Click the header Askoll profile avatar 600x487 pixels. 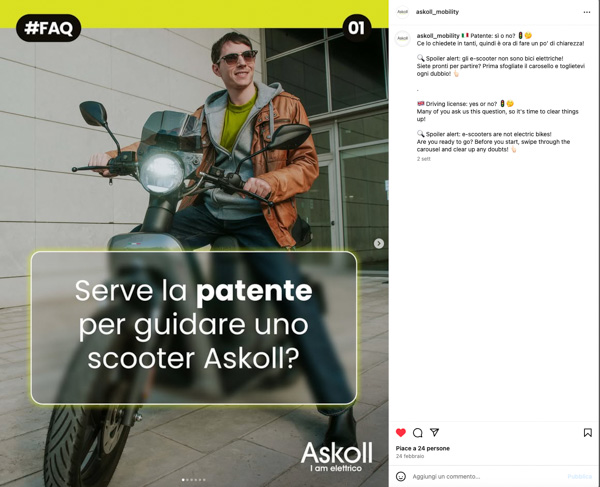402,12
